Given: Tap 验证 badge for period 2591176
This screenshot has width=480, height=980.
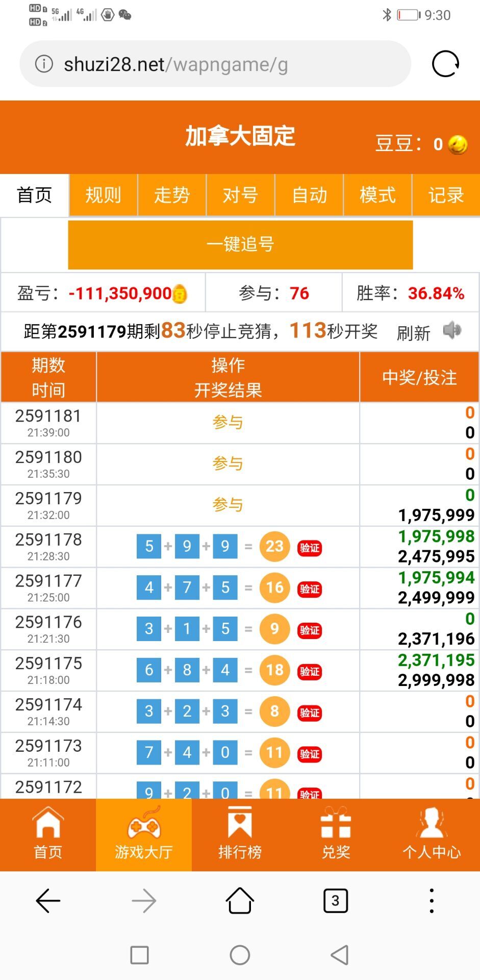Looking at the screenshot, I should (310, 630).
